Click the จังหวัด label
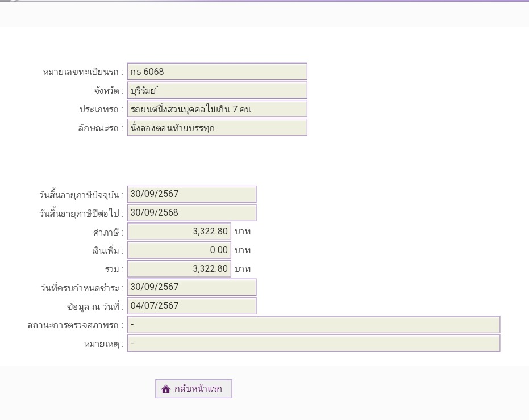 (108, 91)
